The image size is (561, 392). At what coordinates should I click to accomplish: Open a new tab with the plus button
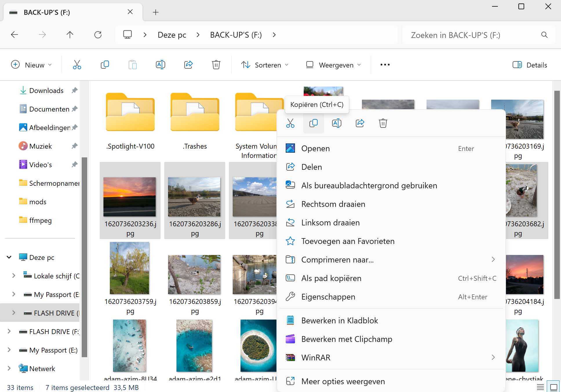point(156,12)
